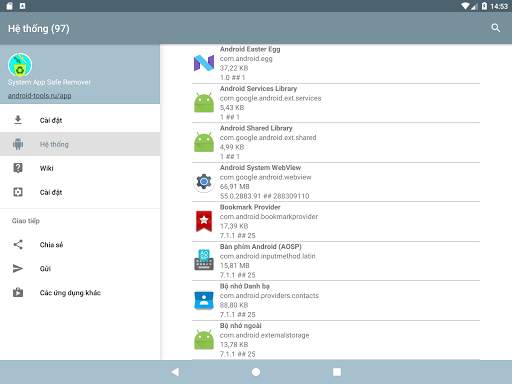The image size is (512, 384).
Task: Click the send arrow icon next to Gửi
Action: coord(18,269)
